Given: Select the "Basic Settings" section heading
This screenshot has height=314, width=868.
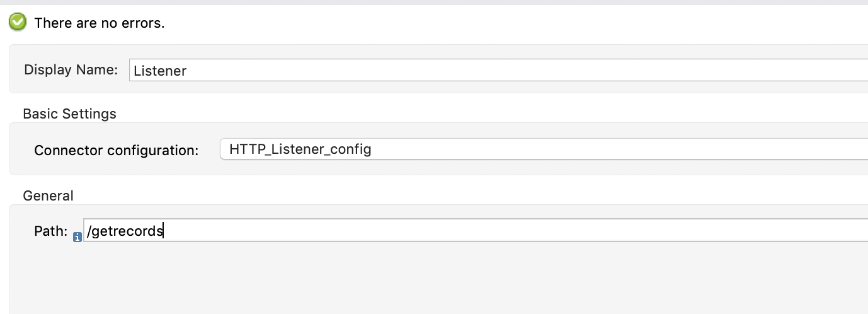Looking at the screenshot, I should (x=69, y=114).
